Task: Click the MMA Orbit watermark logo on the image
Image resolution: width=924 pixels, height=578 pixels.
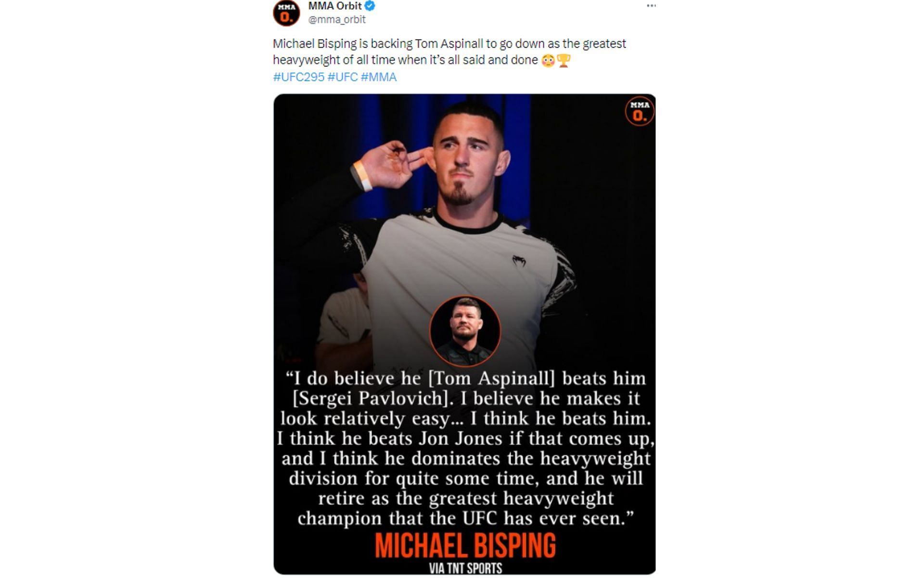Action: pos(640,111)
